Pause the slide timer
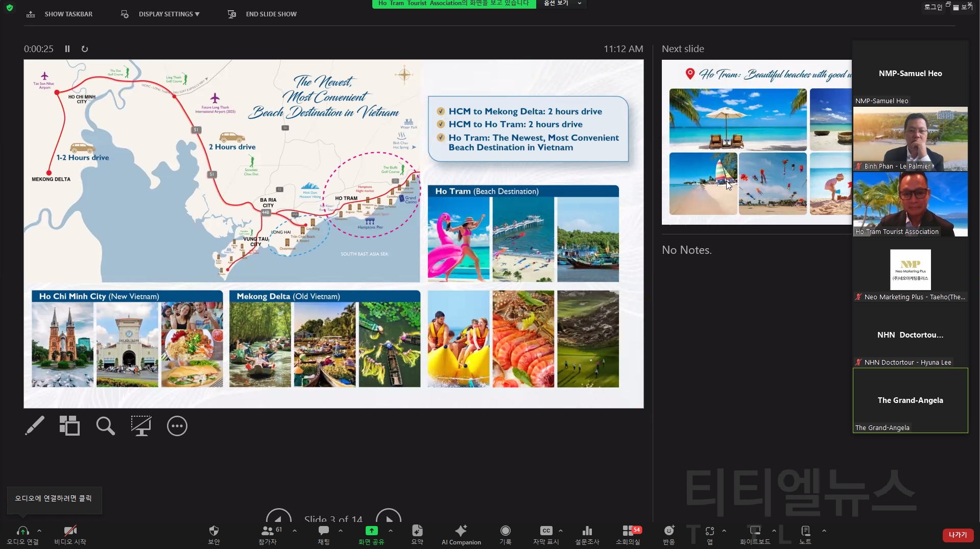Screen dimensions: 980x549 point(67,49)
